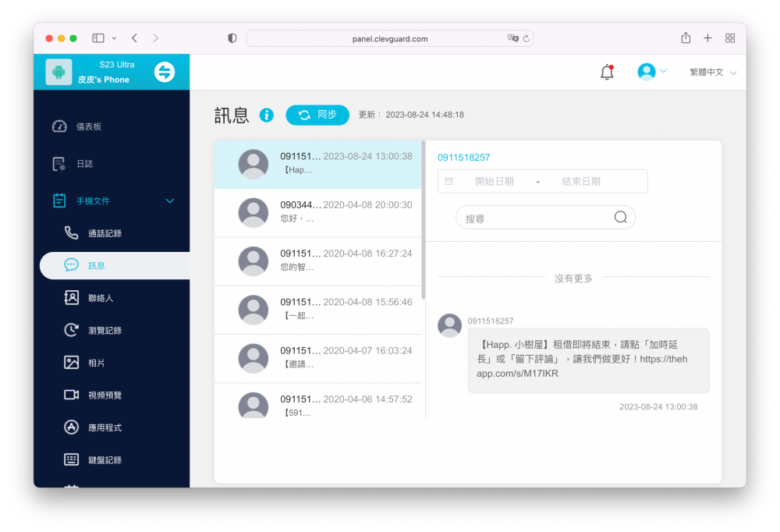Click the Safari privacy shield icon

[x=232, y=38]
